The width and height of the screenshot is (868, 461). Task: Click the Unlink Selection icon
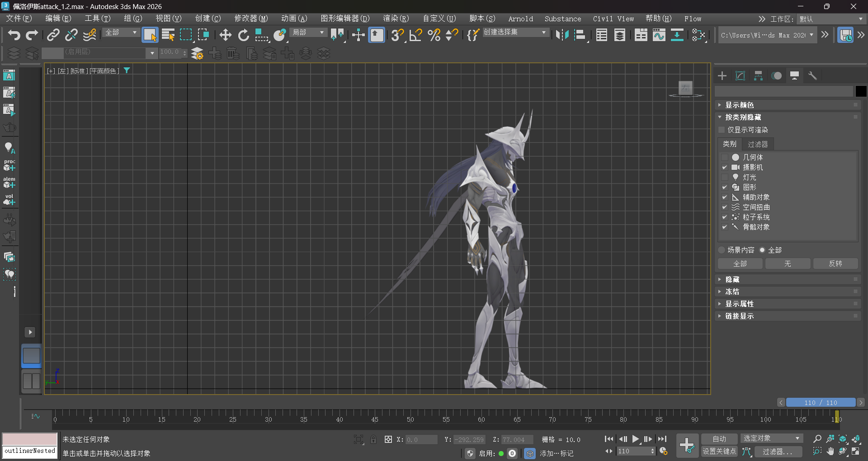tap(71, 35)
